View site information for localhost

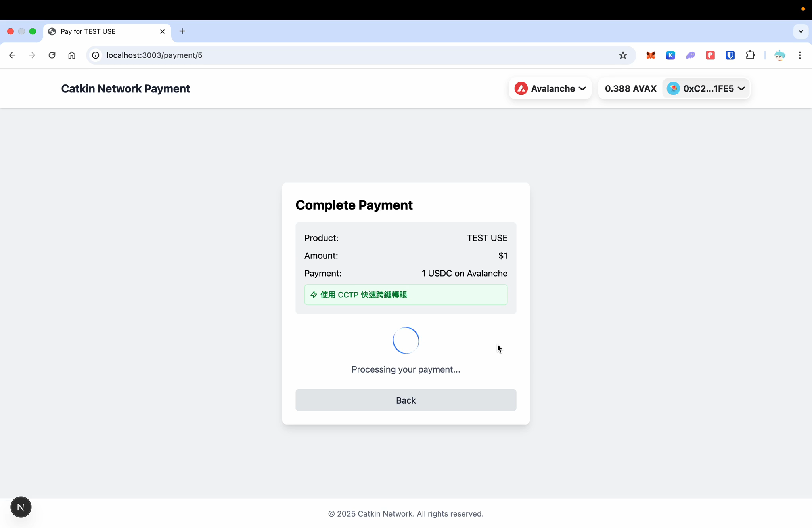[x=96, y=55]
